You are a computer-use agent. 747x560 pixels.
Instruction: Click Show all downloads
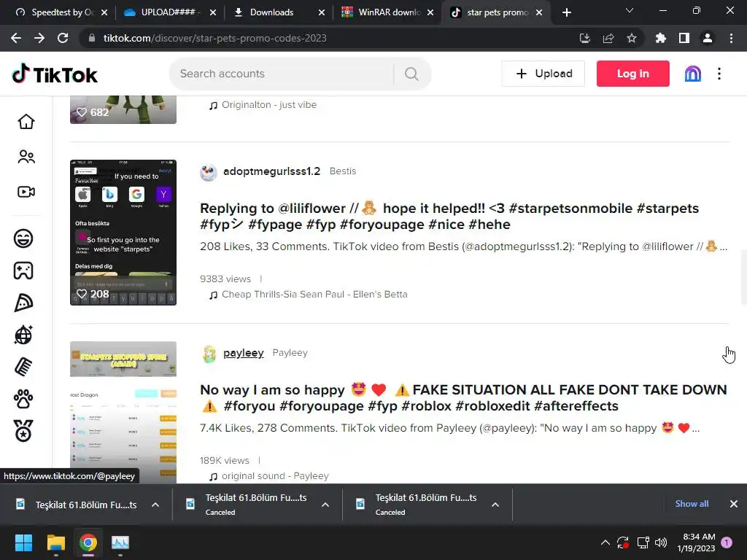point(692,504)
